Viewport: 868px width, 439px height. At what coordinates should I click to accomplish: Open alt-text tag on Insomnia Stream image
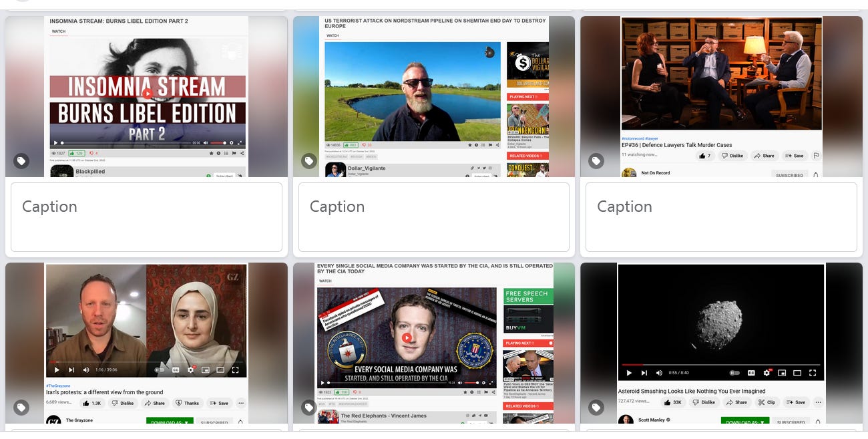pos(21,160)
